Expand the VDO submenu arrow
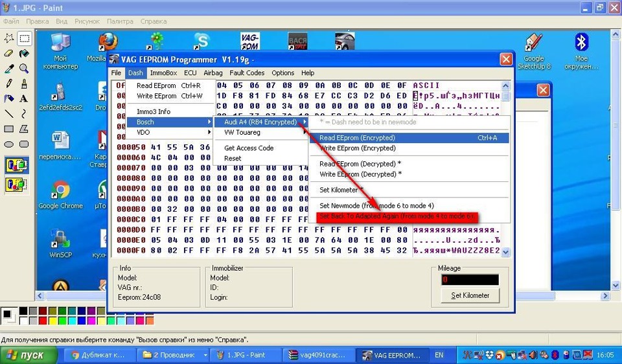 (x=209, y=132)
